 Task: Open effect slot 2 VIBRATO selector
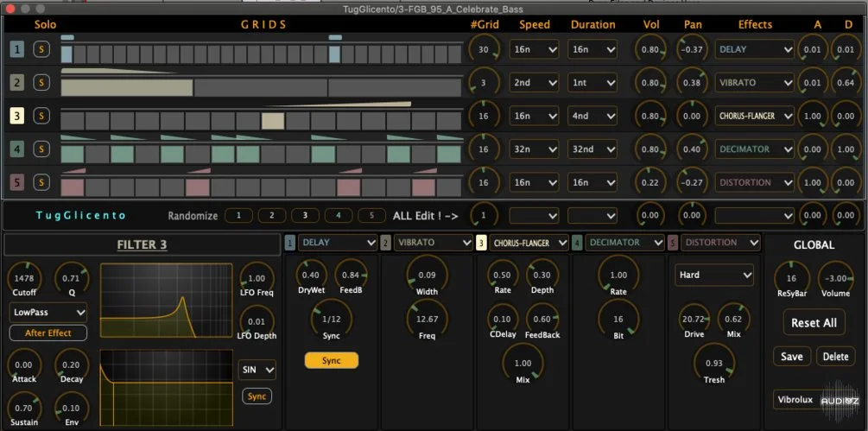coord(434,243)
